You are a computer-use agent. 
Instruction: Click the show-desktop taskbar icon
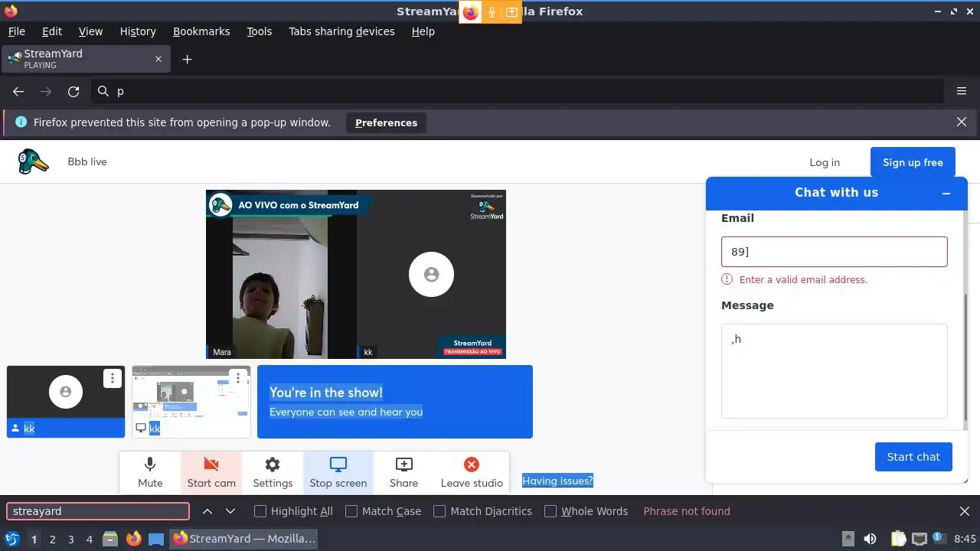(156, 539)
